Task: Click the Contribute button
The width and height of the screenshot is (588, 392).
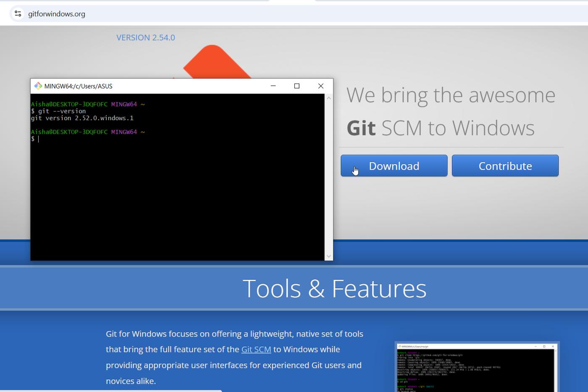Action: tap(505, 166)
